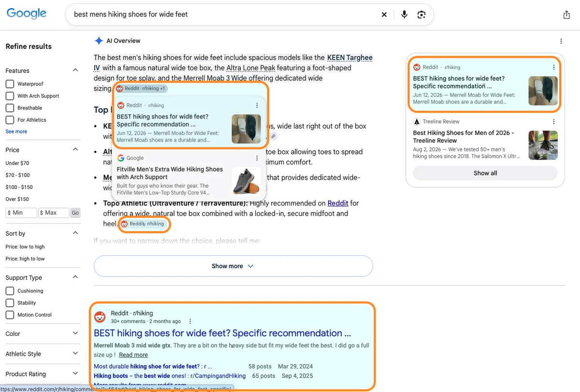The image size is (580, 392).
Task: Click the Treeline Review logo icon
Action: click(417, 122)
